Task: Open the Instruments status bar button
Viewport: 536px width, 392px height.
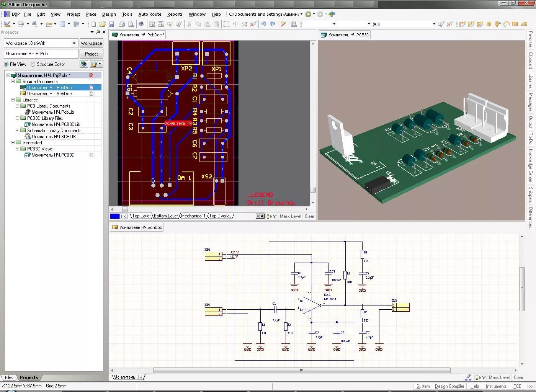Action: click(496, 386)
